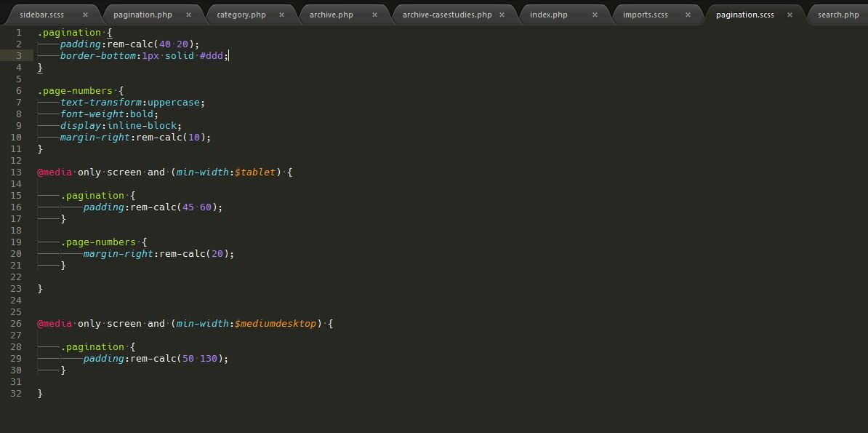Open the index.php tab
This screenshot has height=433, width=868.
coord(549,15)
